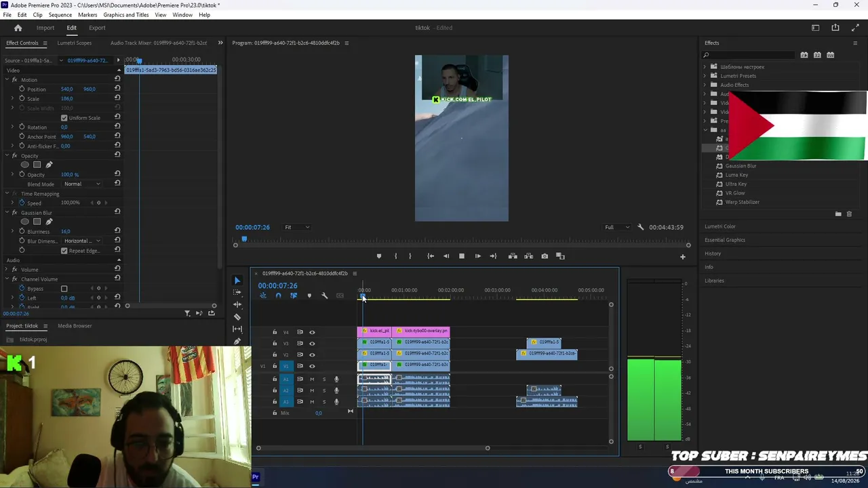Open the Lumetri Color panel
The image size is (868, 488).
(720, 226)
